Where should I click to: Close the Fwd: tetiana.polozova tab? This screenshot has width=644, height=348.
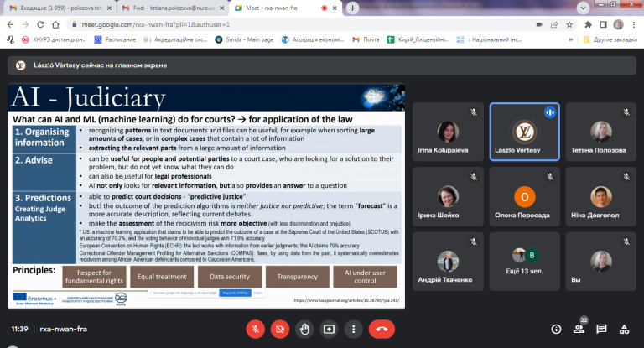coord(221,8)
